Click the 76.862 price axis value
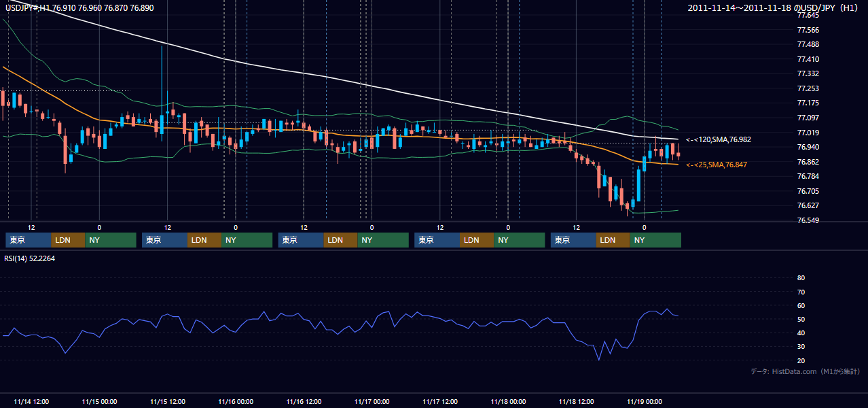Viewport: 868px width, 408px height. point(808,162)
